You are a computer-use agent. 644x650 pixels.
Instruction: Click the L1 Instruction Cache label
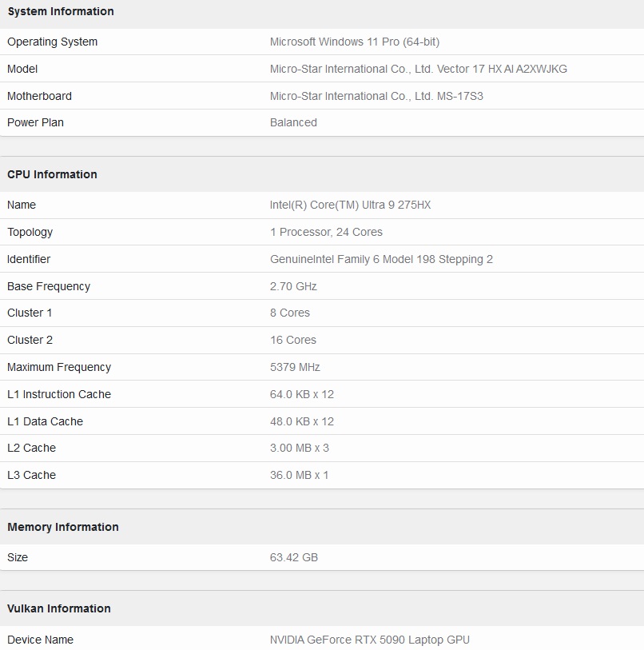(59, 394)
